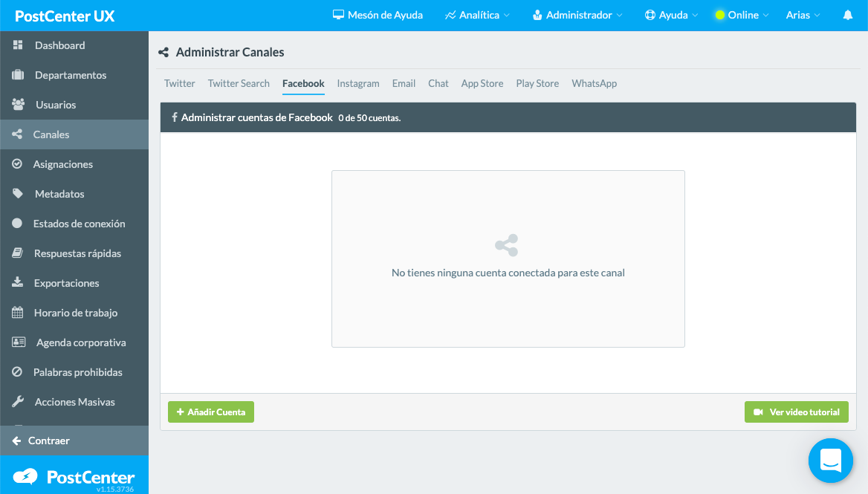868x494 pixels.
Task: Switch to the Twitter tab
Action: pyautogui.click(x=179, y=83)
